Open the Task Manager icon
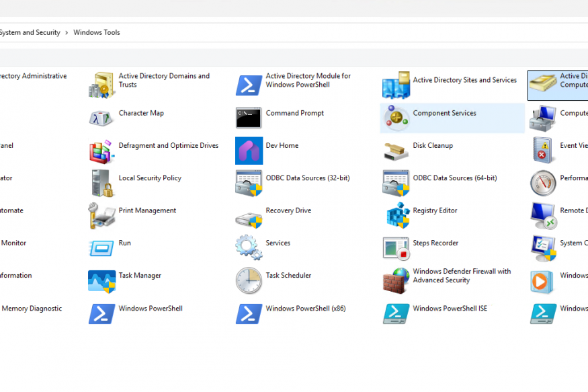588x392 pixels. tap(102, 280)
